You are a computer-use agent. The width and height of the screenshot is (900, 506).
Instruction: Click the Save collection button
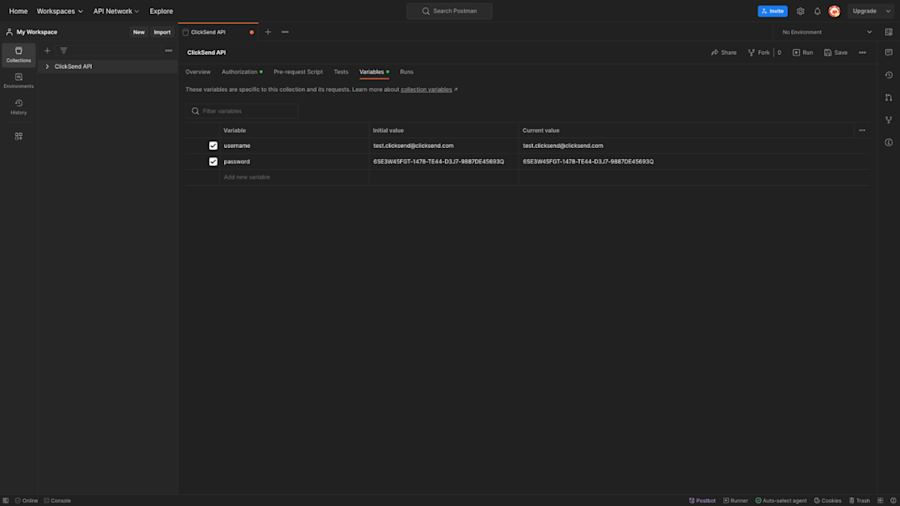point(836,52)
